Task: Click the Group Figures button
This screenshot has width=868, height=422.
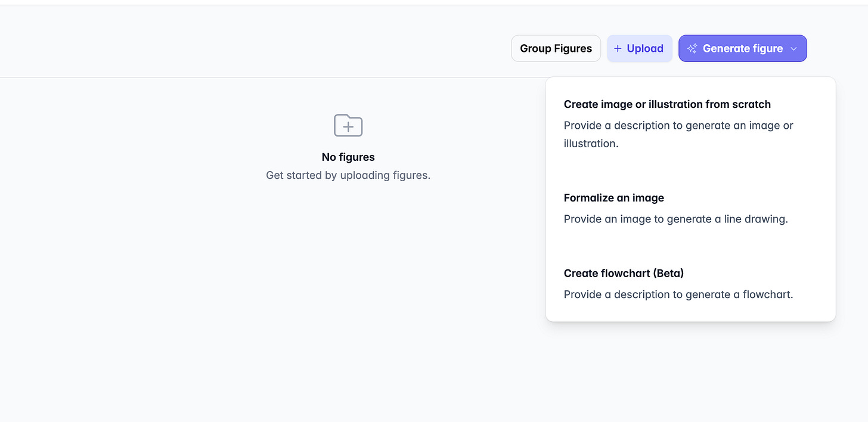Action: pos(556,48)
